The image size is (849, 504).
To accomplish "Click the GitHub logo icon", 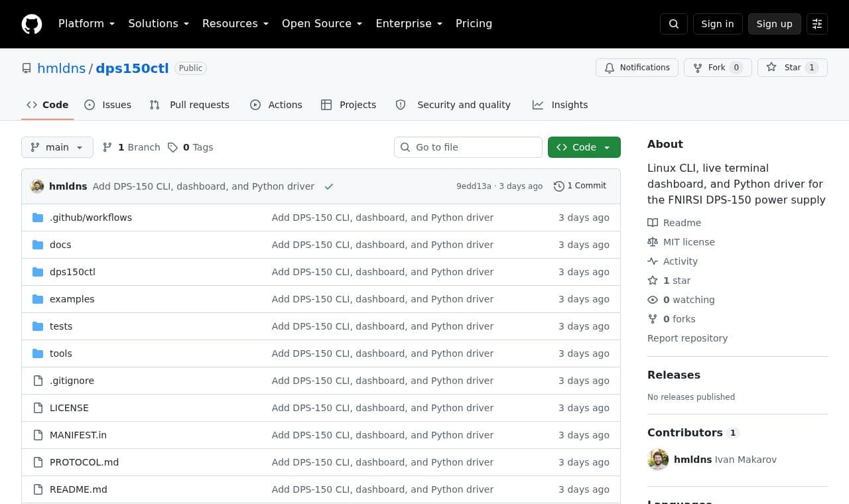I will (x=32, y=24).
